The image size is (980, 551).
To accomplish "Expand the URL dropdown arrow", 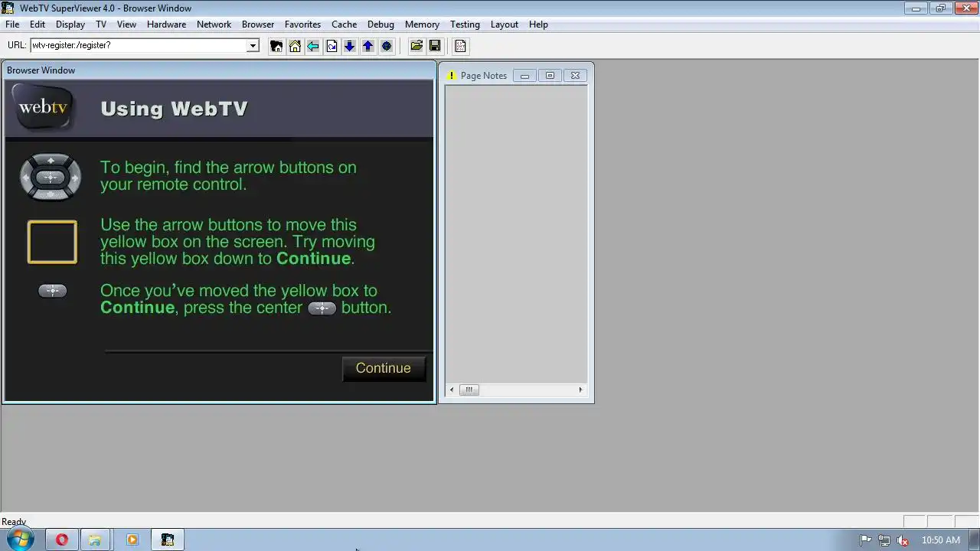I will point(253,45).
